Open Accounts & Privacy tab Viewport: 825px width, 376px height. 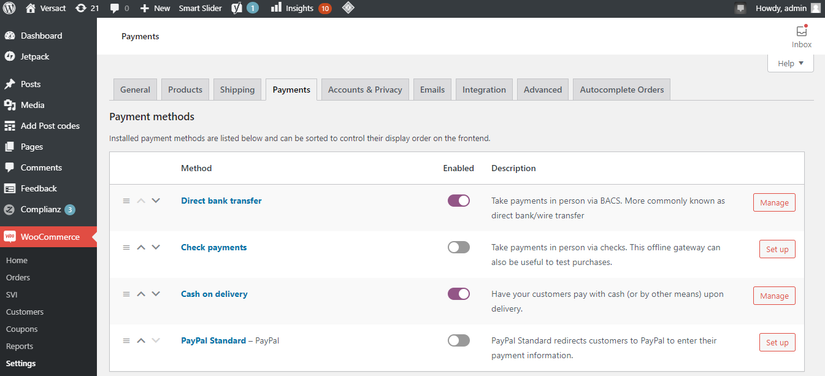coord(365,90)
